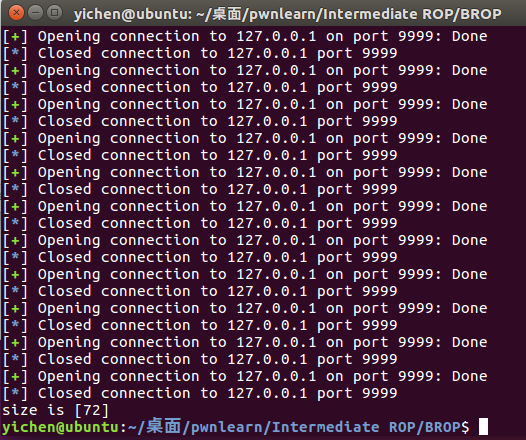
Task: Place focus on the white cursor block
Action: click(483, 427)
